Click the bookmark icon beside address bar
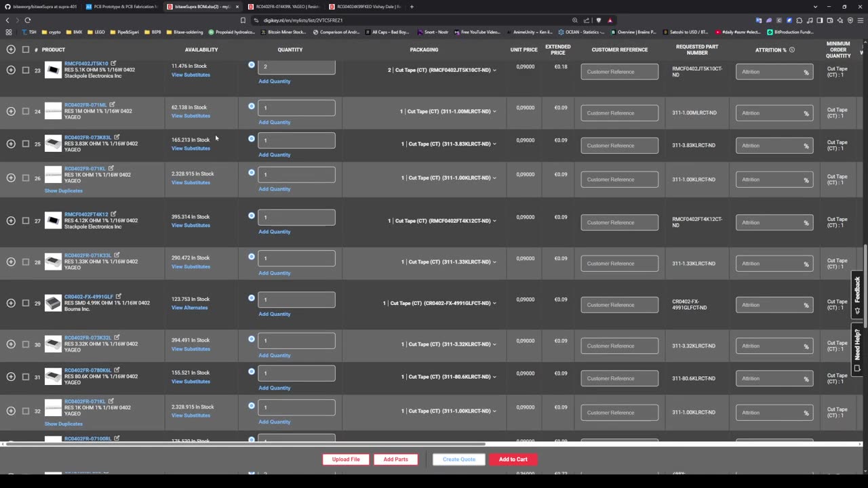Image resolution: width=868 pixels, height=488 pixels. pyautogui.click(x=243, y=20)
